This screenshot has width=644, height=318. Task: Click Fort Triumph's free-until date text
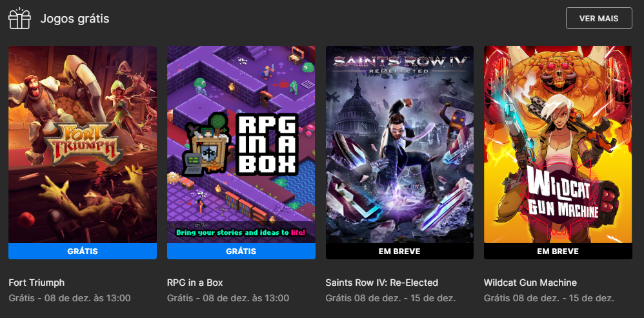click(x=70, y=298)
